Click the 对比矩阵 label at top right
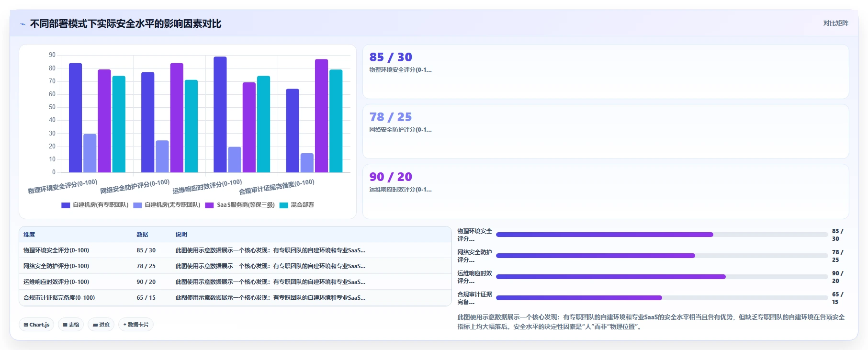 click(835, 23)
